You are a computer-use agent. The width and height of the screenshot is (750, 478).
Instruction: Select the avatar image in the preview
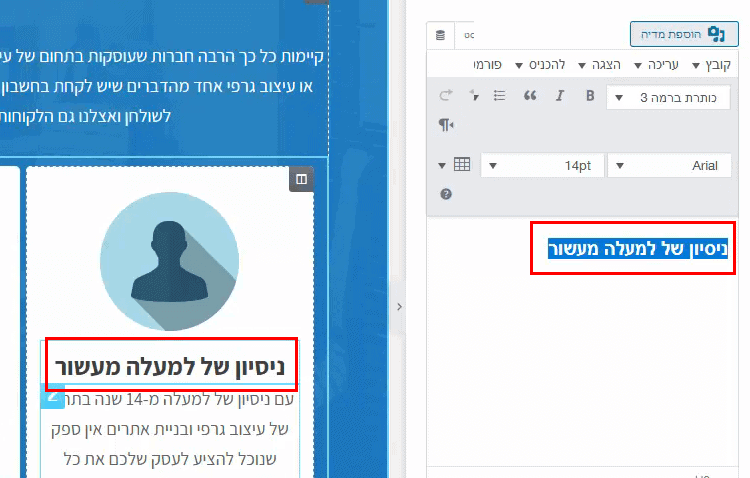point(169,261)
